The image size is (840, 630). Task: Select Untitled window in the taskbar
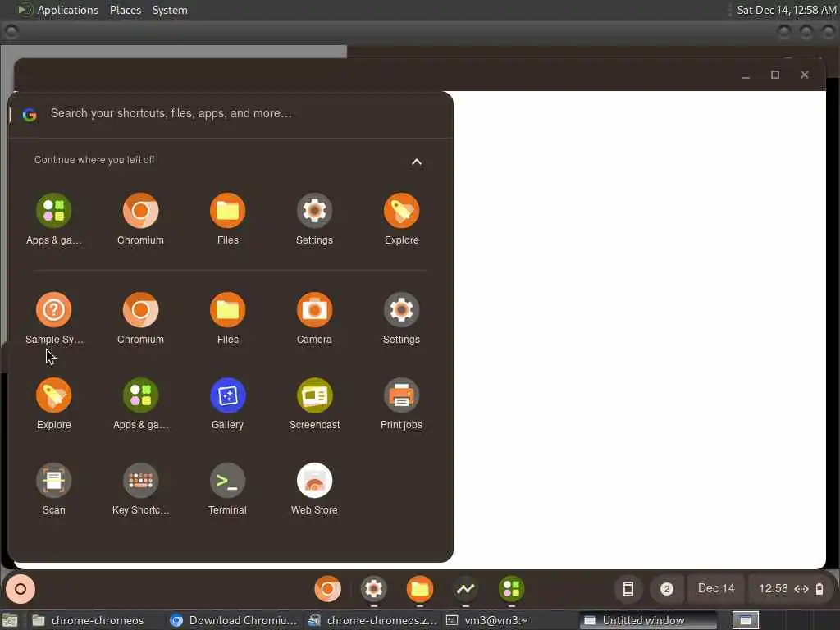tap(648, 620)
